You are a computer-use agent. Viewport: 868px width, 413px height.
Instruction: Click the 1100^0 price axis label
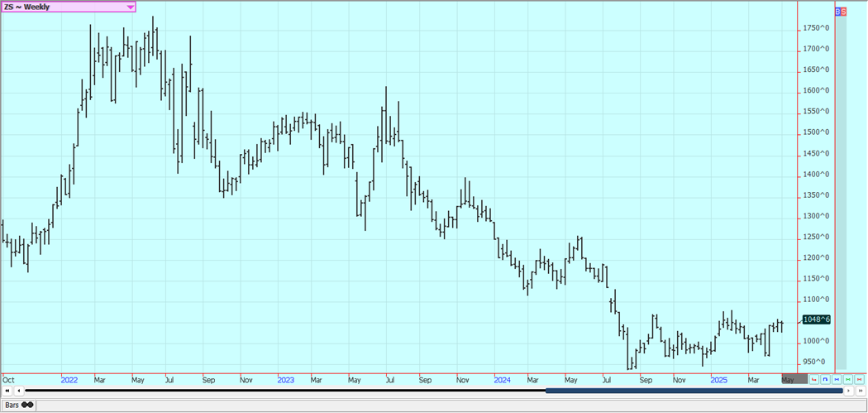(816, 300)
